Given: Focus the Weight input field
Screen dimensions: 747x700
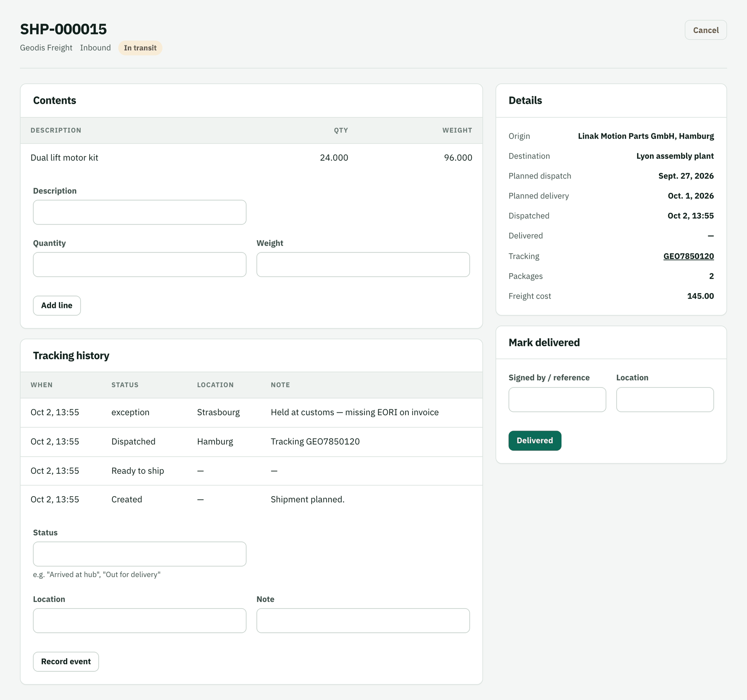Looking at the screenshot, I should click(x=363, y=264).
